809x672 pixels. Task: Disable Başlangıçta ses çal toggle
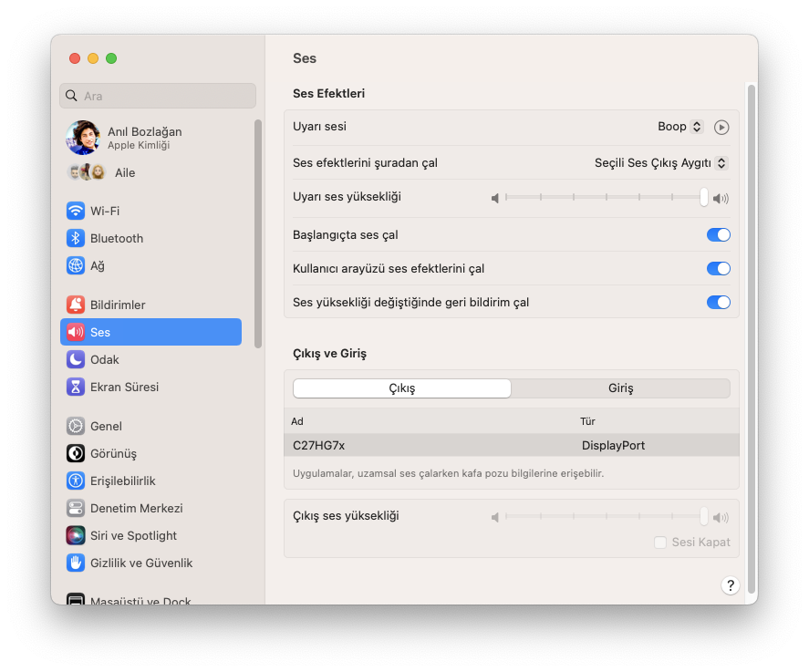point(718,234)
